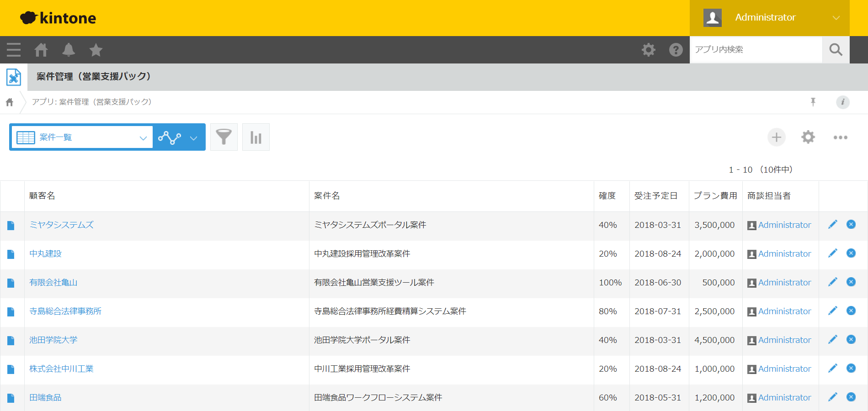Open the 中丸建設 customer link

point(45,253)
